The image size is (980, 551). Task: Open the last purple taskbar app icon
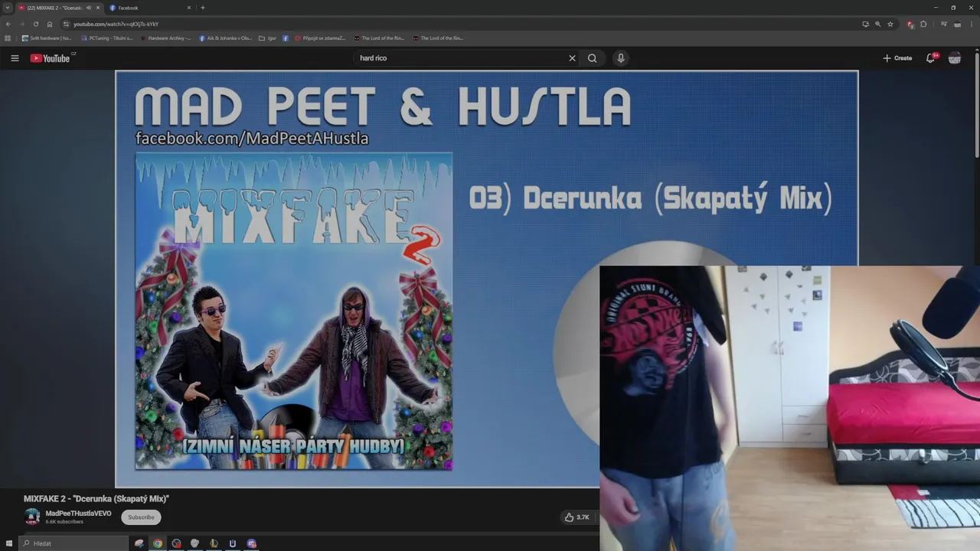click(252, 543)
